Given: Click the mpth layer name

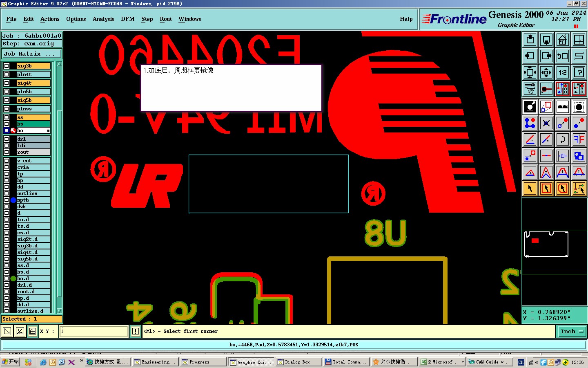Looking at the screenshot, I should click(33, 200).
